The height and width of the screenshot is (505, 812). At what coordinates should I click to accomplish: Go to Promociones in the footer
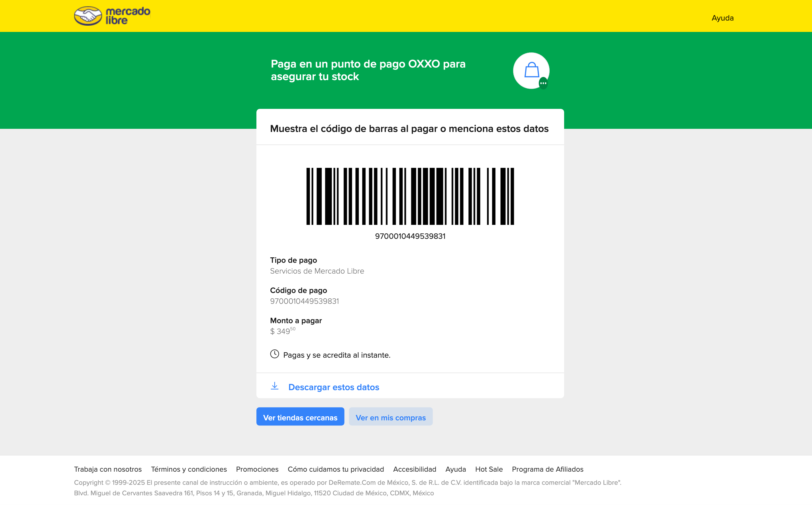(257, 469)
